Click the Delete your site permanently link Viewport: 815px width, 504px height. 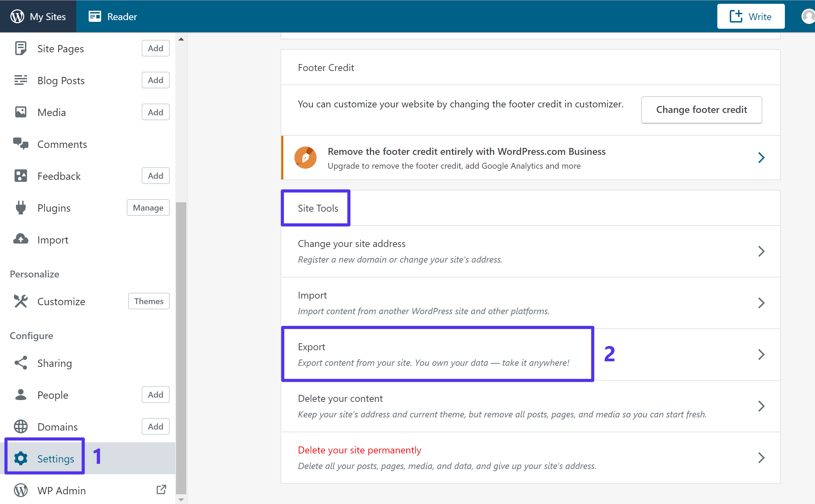click(x=360, y=450)
